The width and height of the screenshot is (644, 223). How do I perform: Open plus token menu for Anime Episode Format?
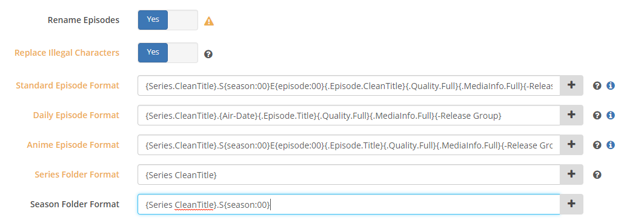click(x=571, y=145)
